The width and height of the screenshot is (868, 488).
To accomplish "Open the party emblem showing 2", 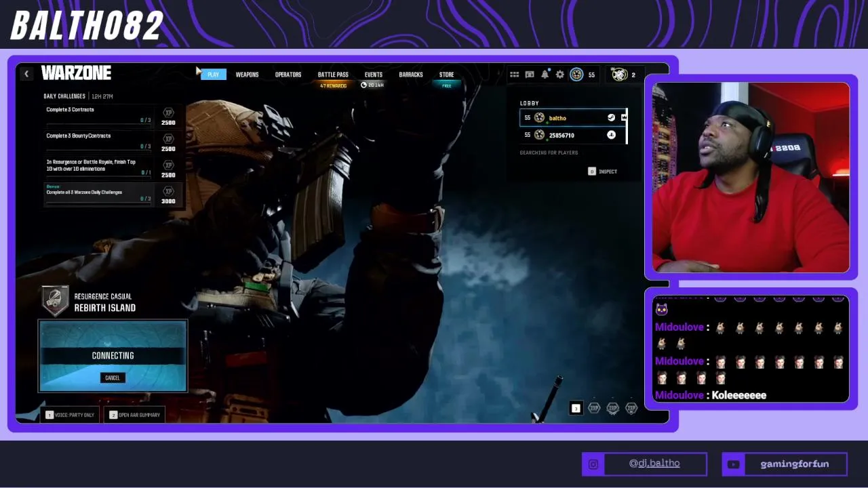I will pyautogui.click(x=619, y=75).
